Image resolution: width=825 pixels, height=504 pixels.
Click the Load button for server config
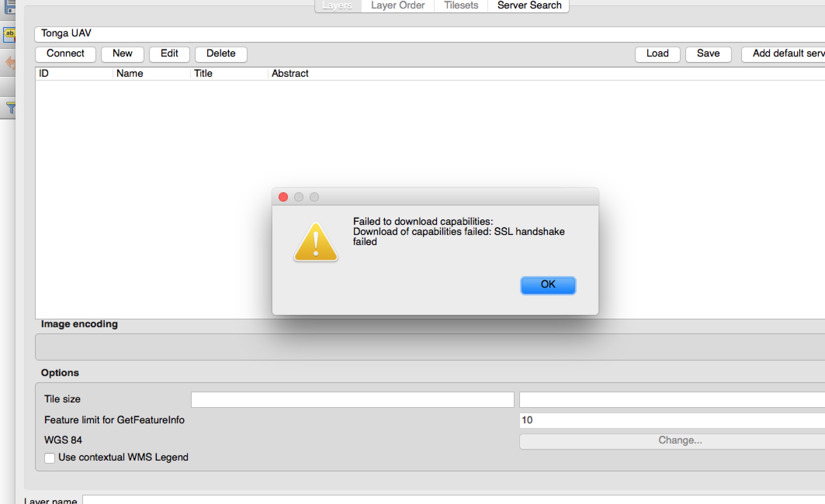(x=657, y=54)
